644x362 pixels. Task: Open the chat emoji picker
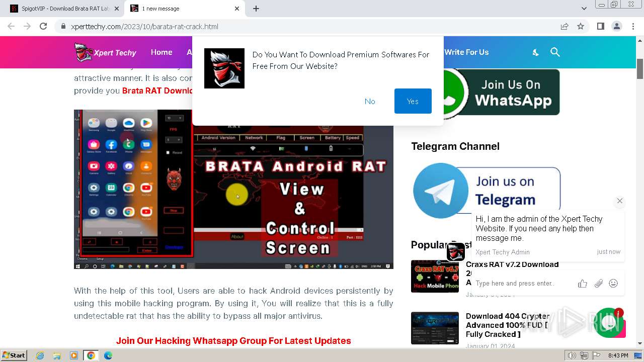click(x=613, y=284)
